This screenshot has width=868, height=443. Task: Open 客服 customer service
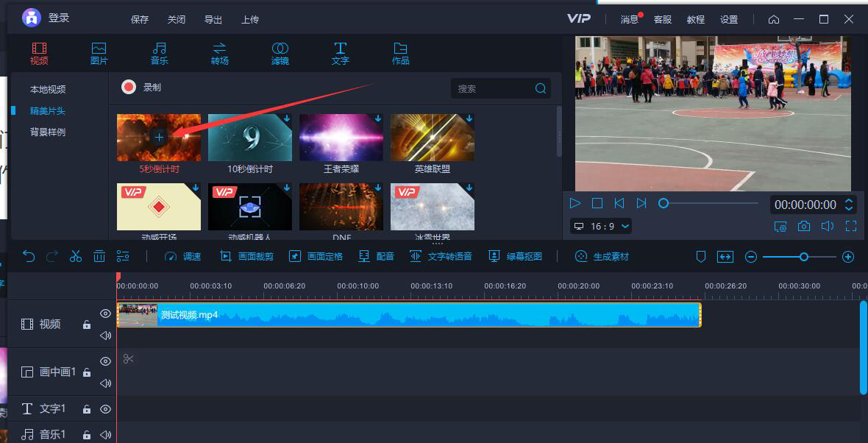pos(663,19)
